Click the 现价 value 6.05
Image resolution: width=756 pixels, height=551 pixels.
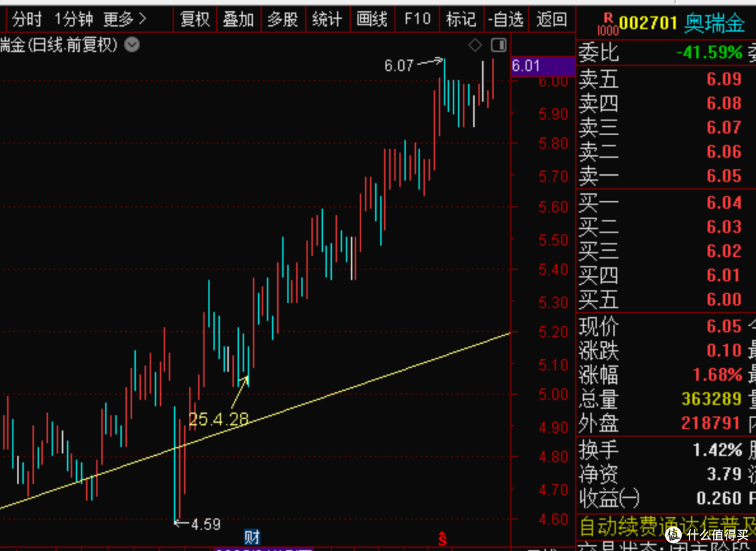(724, 326)
